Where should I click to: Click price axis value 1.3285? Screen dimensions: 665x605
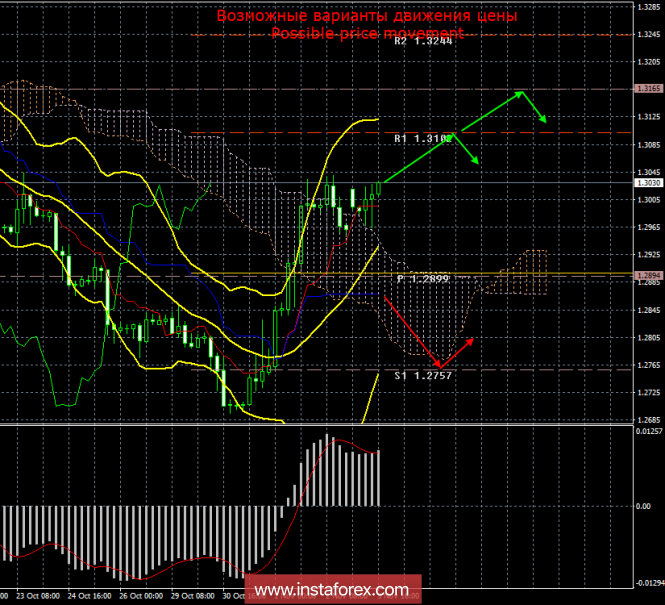pos(649,7)
